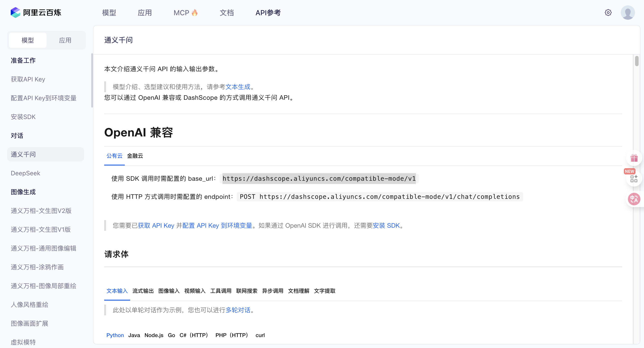Click the POST chat/completions endpoint code
Viewport: 644px width, 348px height.
(379, 197)
